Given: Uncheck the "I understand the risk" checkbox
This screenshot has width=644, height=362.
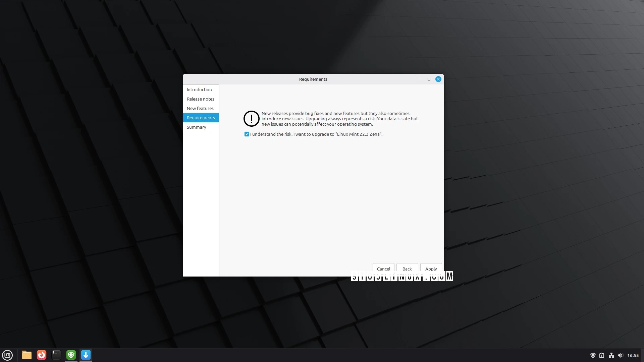Looking at the screenshot, I should tap(247, 134).
